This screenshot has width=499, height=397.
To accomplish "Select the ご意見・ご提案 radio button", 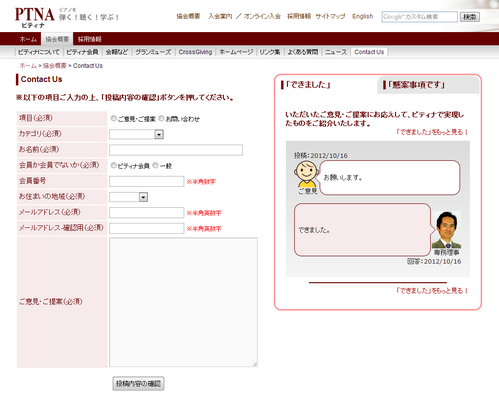I will point(114,118).
